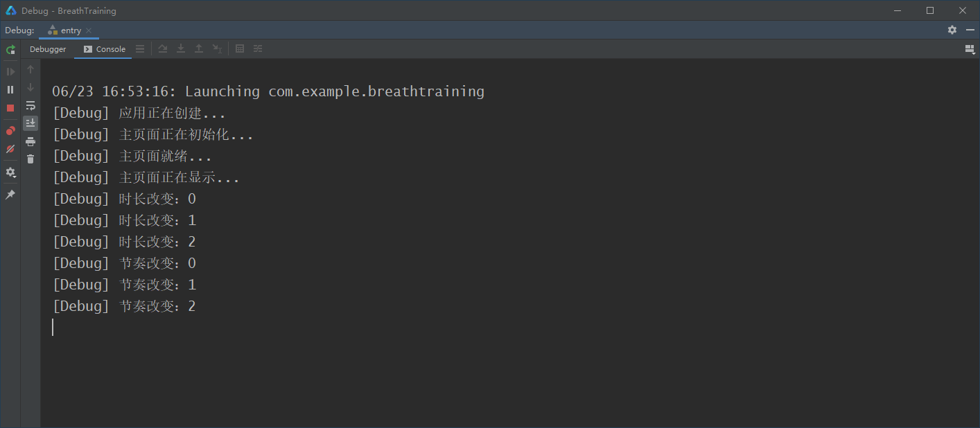
Task: Click Show Execution Point icon
Action: (x=140, y=49)
